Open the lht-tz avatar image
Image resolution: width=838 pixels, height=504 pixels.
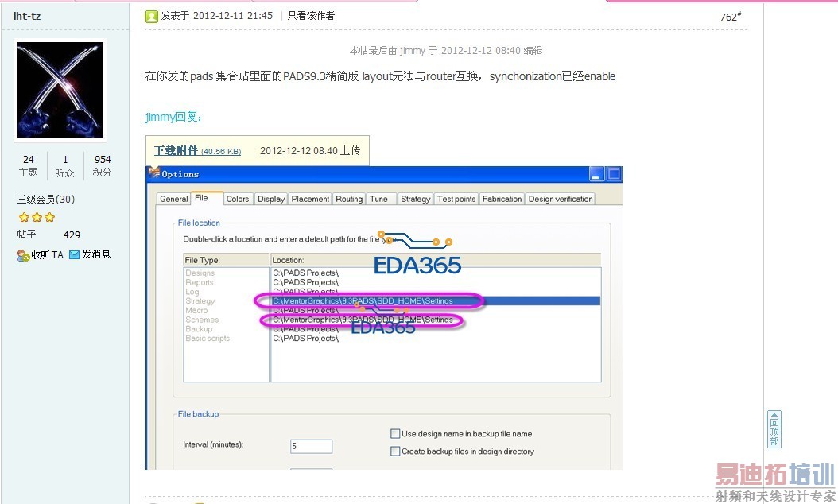click(x=60, y=90)
